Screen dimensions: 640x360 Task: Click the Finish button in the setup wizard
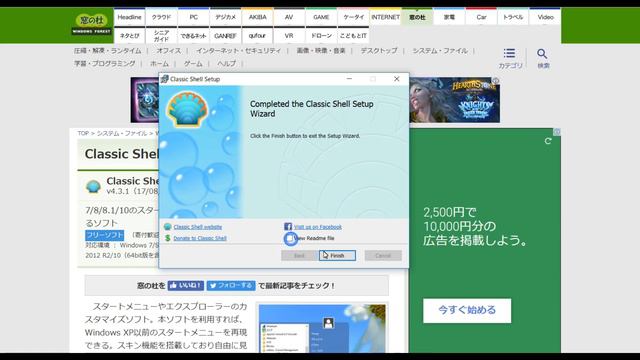(337, 256)
